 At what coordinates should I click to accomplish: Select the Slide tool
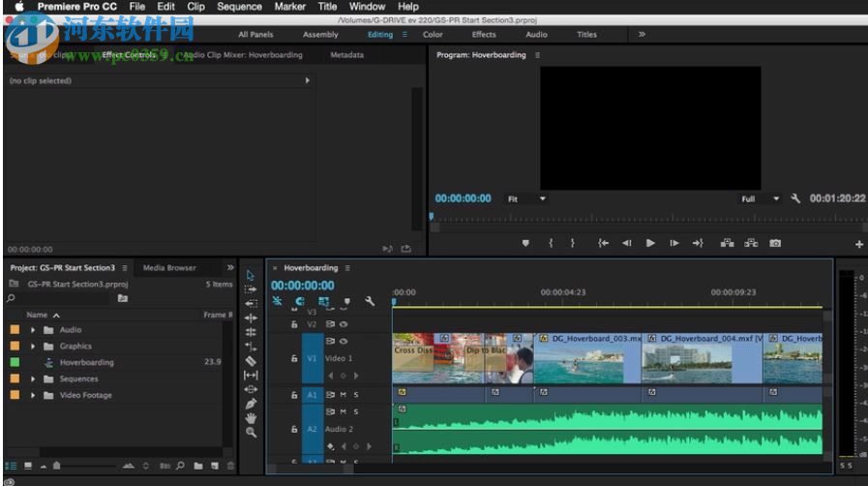[x=251, y=389]
